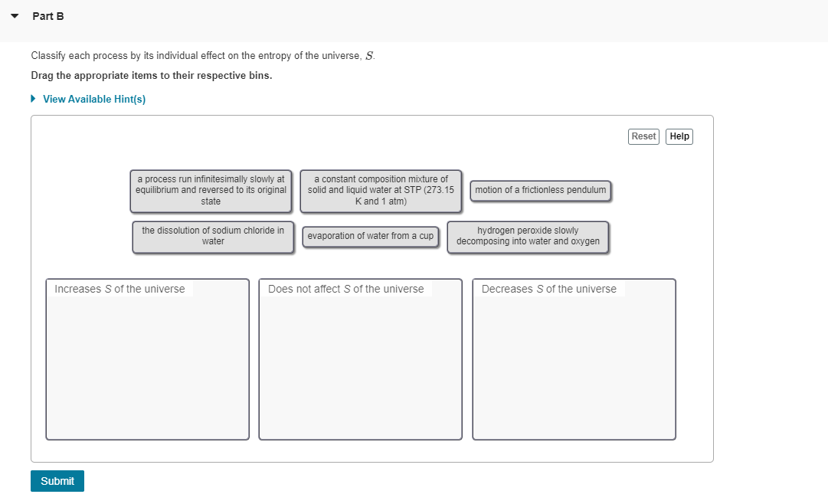
Task: Click the disclosure arrow beside View Available Hint(s)
Action: click(32, 98)
